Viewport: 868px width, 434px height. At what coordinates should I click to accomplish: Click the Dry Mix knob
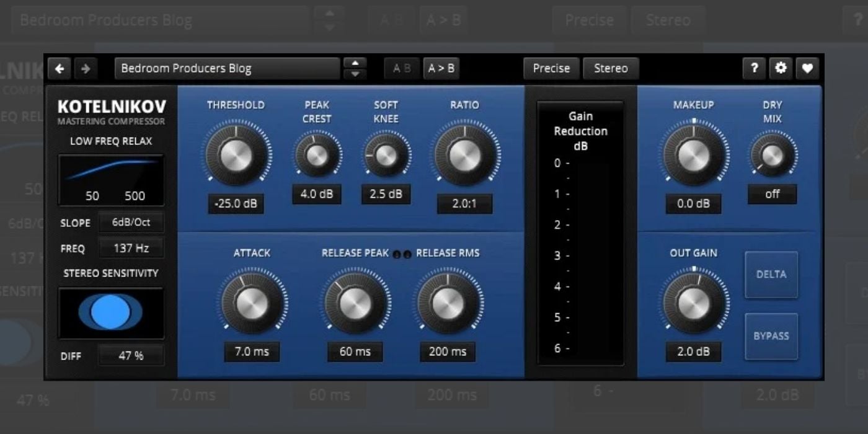tap(773, 155)
